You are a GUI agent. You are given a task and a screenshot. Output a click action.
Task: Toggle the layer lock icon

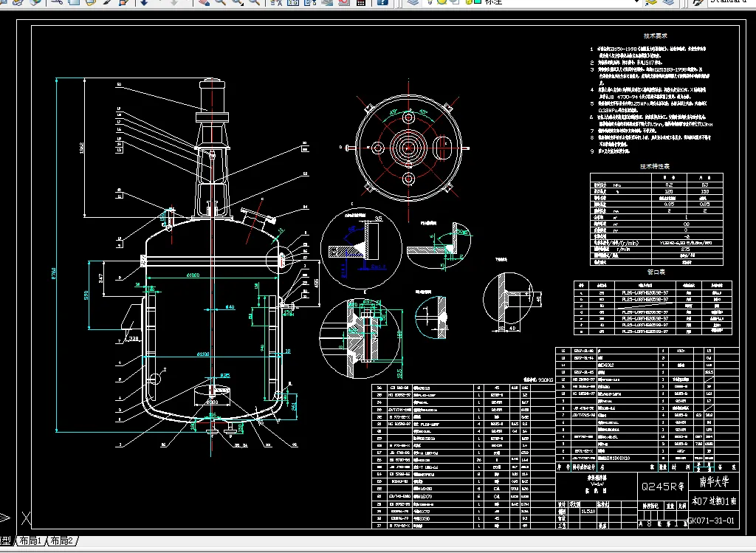[469, 2]
